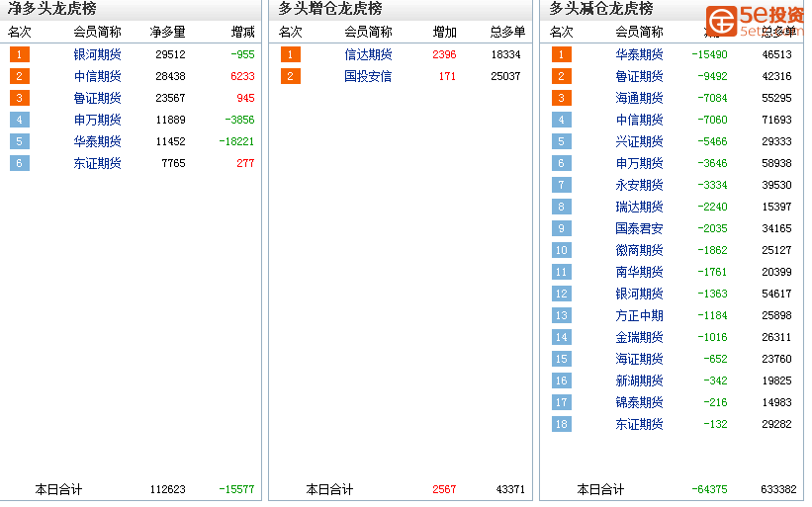
Task: Select 申万期货 in the 多头减仓龙虎榜 table
Action: click(639, 163)
